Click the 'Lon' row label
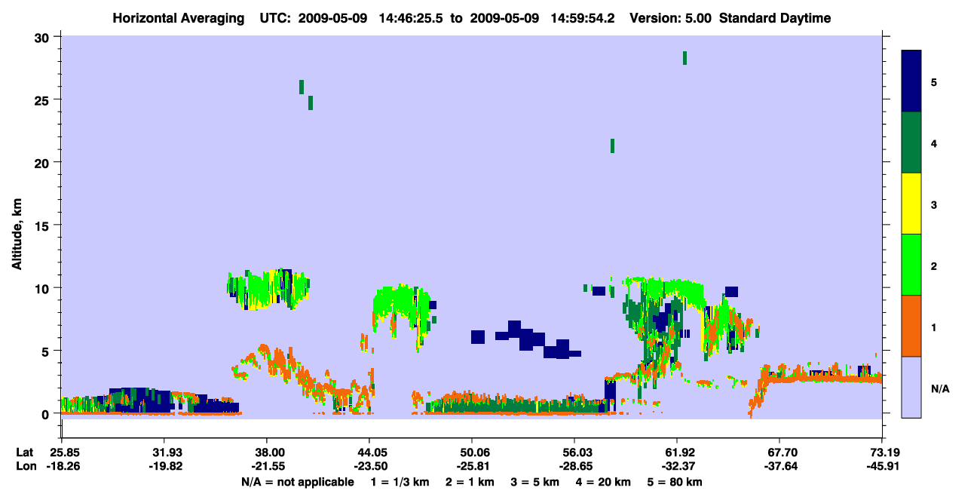The image size is (980, 503). tap(25, 466)
